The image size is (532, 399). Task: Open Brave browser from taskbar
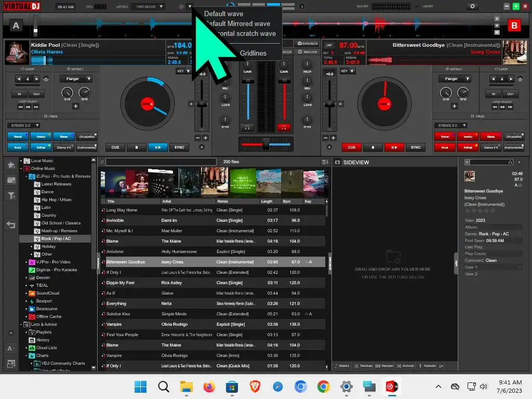coord(255,387)
